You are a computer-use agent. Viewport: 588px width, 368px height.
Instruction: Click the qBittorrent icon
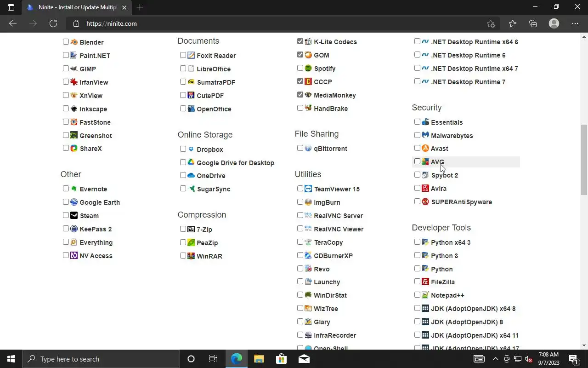tap(308, 148)
